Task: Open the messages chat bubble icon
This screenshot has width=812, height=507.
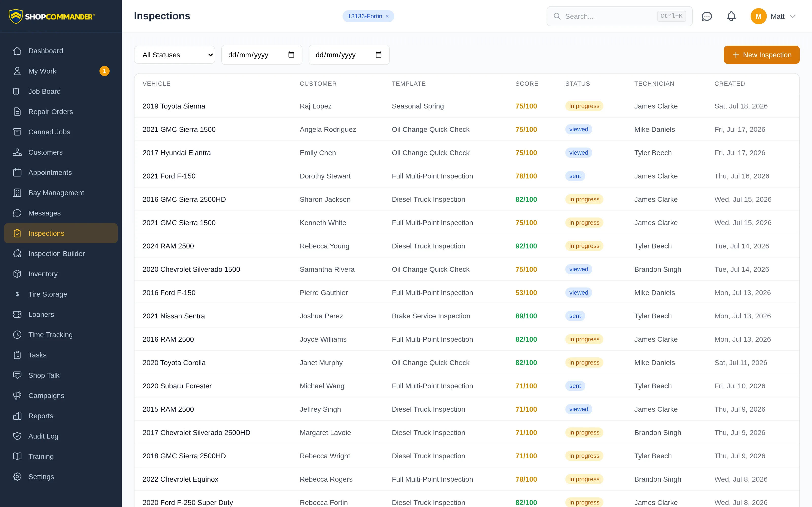Action: click(x=707, y=16)
